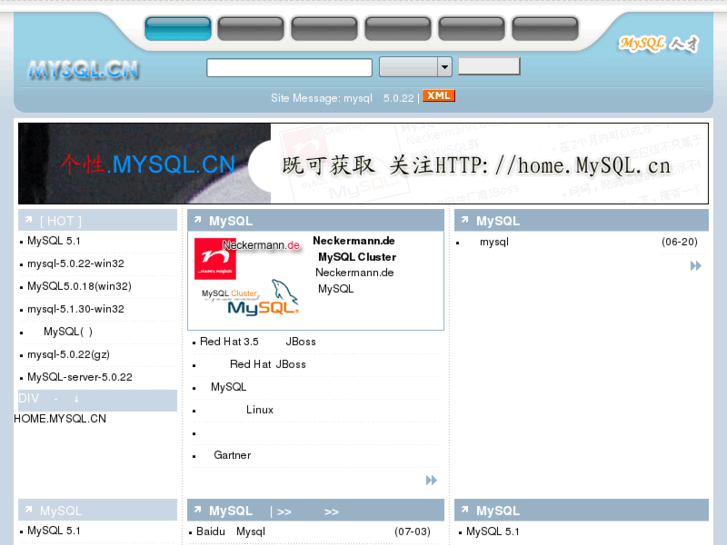Click arrow icon in middle MySQL news header
727x545 pixels.
point(198,220)
